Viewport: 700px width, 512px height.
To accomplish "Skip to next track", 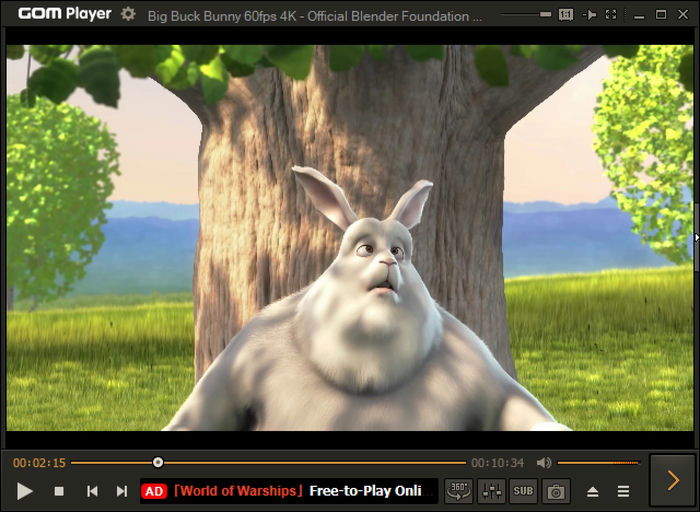I will tap(121, 491).
